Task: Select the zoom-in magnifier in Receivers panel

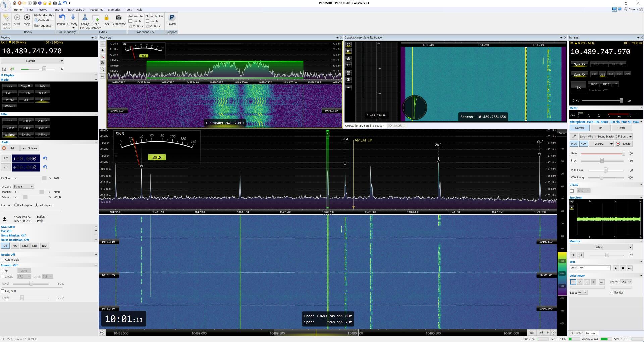Action: pos(102,63)
